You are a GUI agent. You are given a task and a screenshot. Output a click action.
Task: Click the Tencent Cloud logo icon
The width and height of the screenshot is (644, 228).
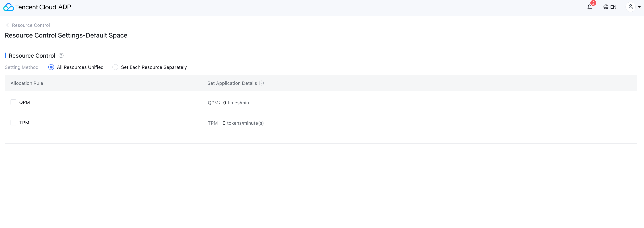[x=9, y=7]
